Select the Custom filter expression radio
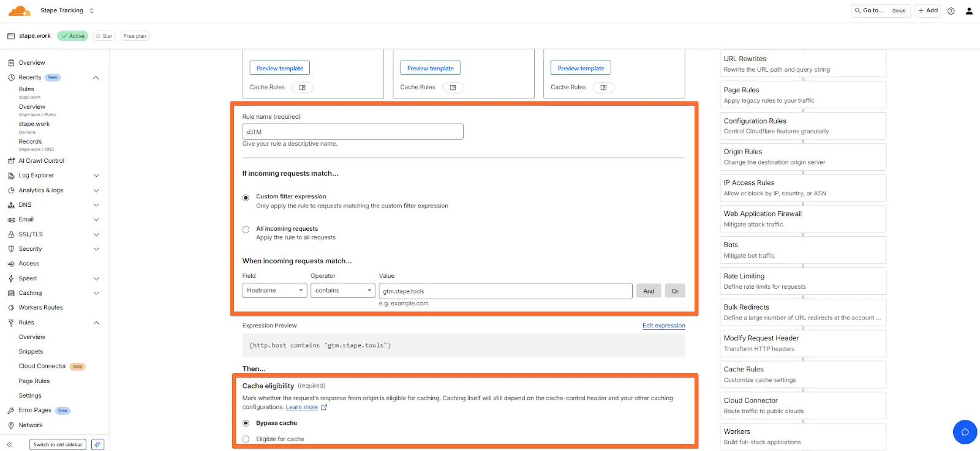 coord(246,198)
